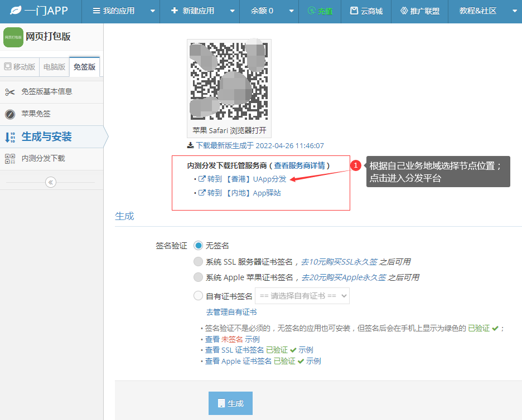Open 内测分发下载 in the sidebar
Image resolution: width=522 pixels, height=420 pixels.
pos(52,159)
